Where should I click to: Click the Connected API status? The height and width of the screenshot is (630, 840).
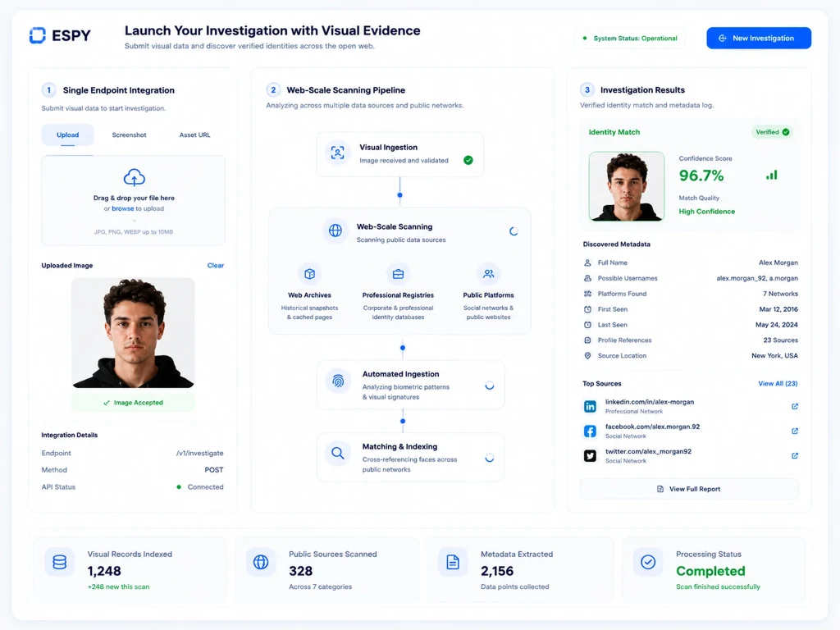pos(200,487)
